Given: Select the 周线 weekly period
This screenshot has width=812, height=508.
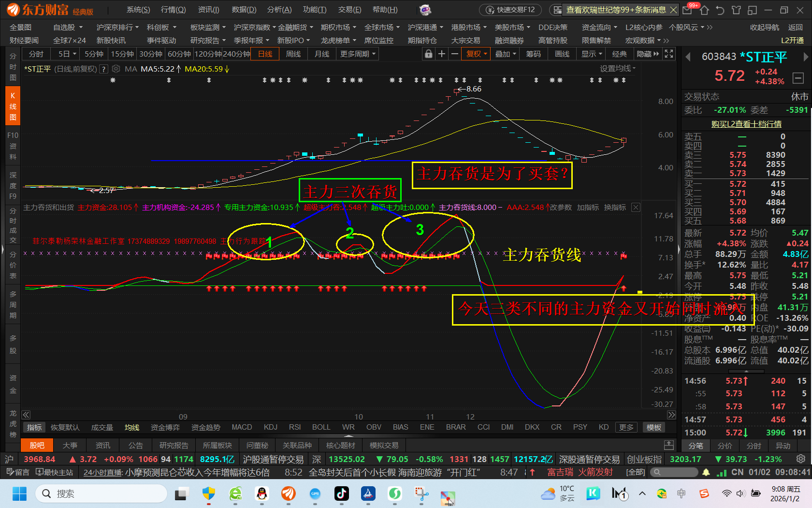Looking at the screenshot, I should click(293, 54).
